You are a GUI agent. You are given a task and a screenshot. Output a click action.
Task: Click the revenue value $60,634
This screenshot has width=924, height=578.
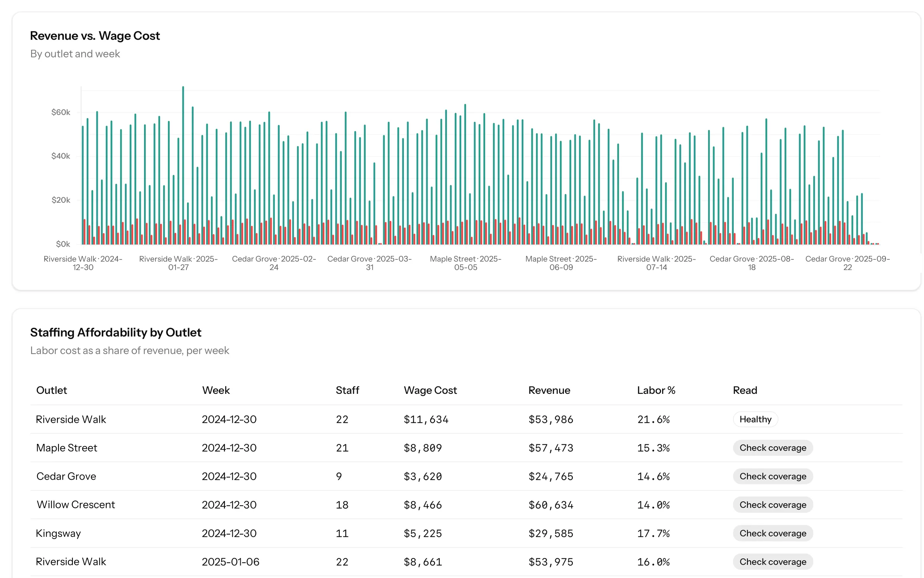pos(551,505)
